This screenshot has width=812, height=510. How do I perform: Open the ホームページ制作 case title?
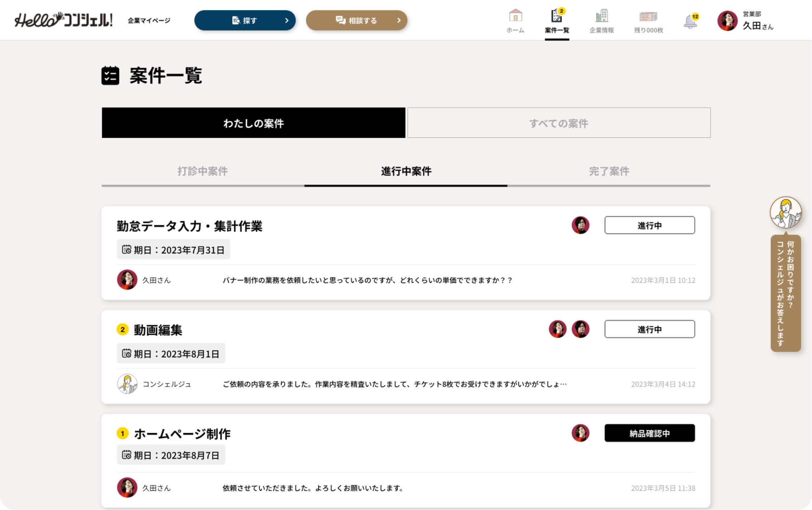coord(182,434)
